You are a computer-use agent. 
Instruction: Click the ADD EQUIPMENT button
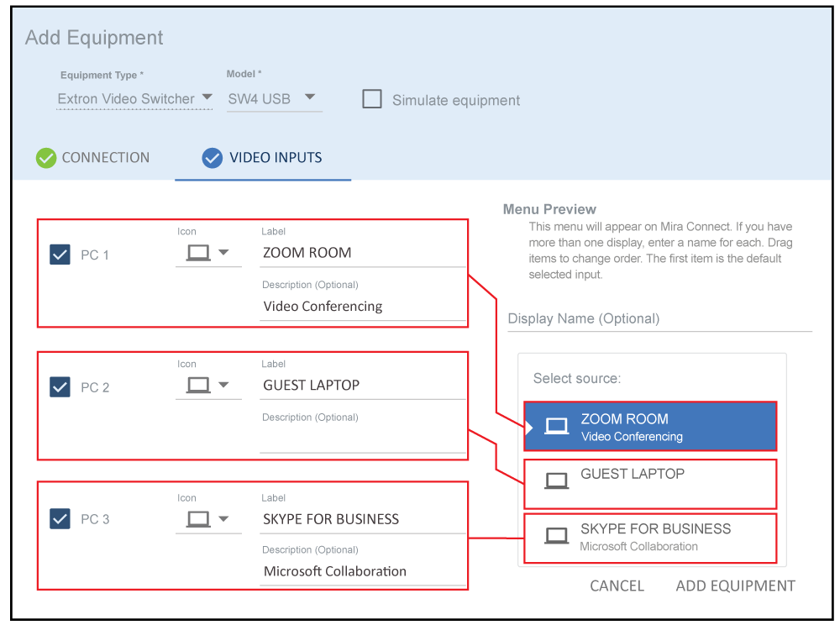click(735, 586)
